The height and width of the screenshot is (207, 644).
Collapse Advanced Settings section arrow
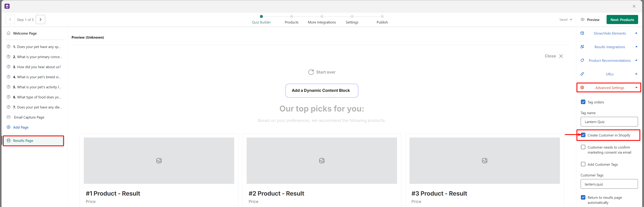click(636, 88)
